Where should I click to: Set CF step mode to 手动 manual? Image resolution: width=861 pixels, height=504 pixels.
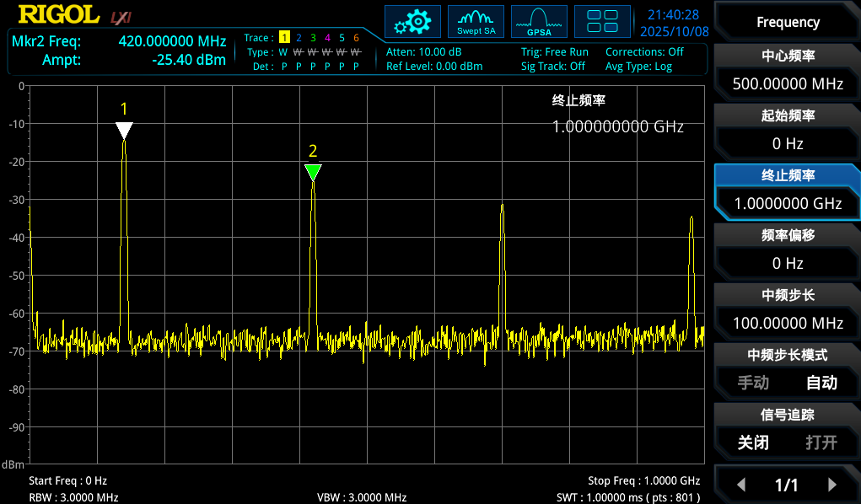pos(753,383)
